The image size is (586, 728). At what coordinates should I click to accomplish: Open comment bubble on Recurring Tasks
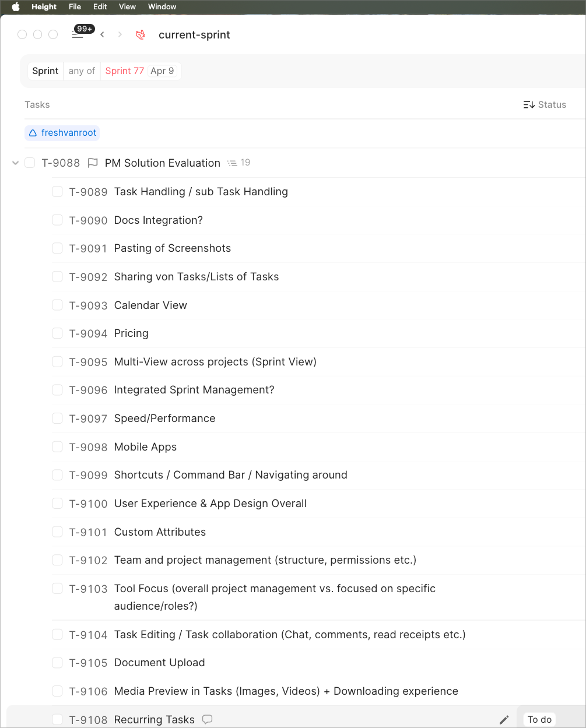click(207, 719)
